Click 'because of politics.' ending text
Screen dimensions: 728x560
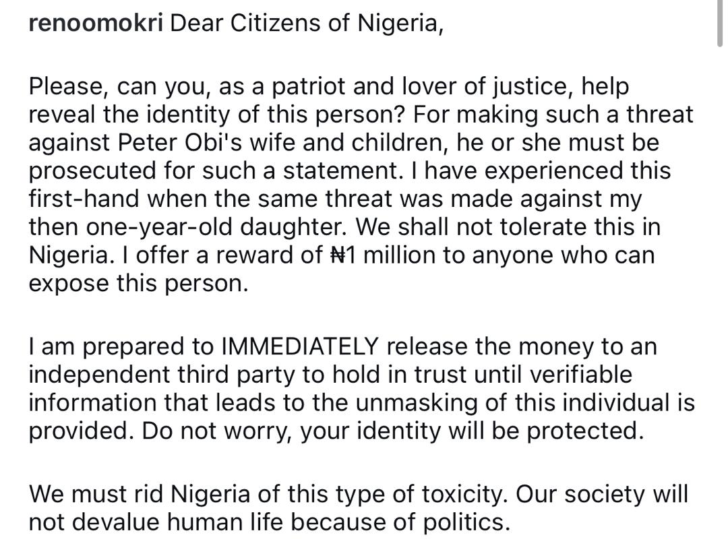pos(400,522)
